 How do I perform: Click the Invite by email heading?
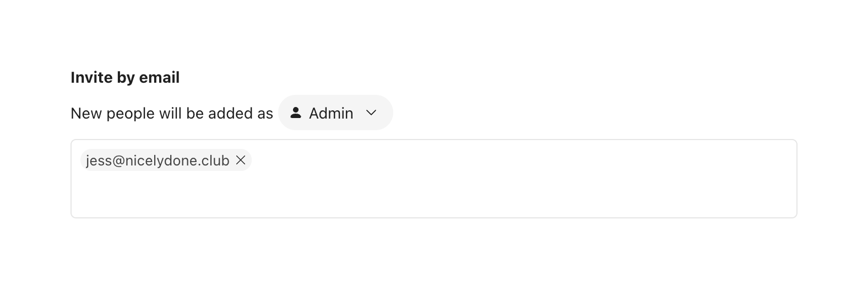coord(125,78)
